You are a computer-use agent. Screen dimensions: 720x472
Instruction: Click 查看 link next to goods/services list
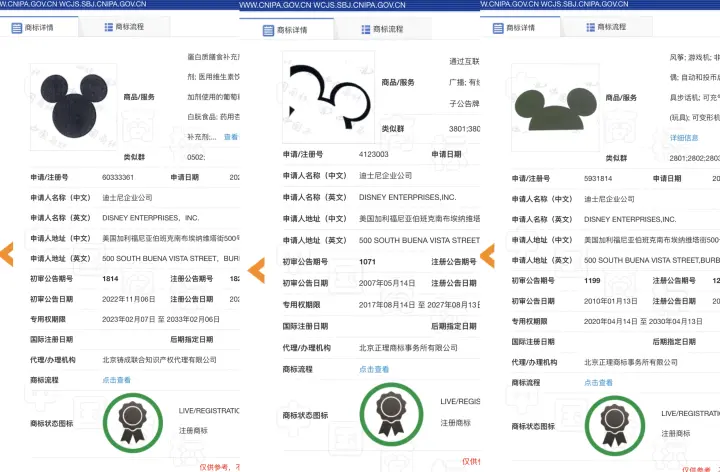coord(231,137)
